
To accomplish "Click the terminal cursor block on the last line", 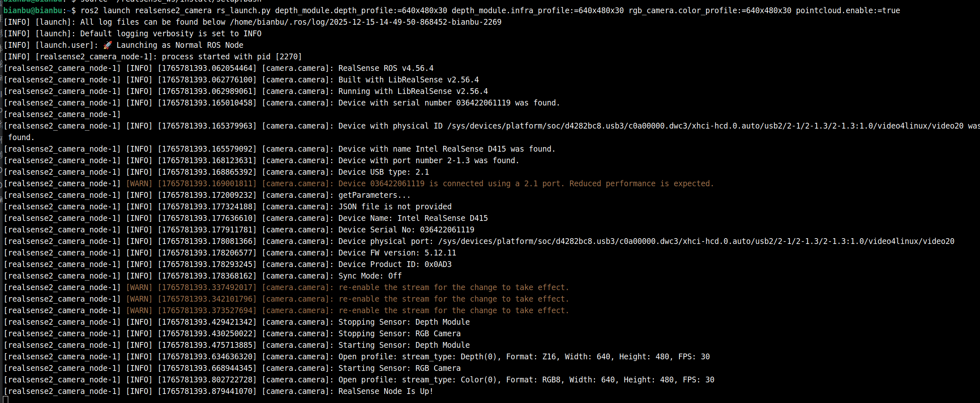I will point(5,400).
